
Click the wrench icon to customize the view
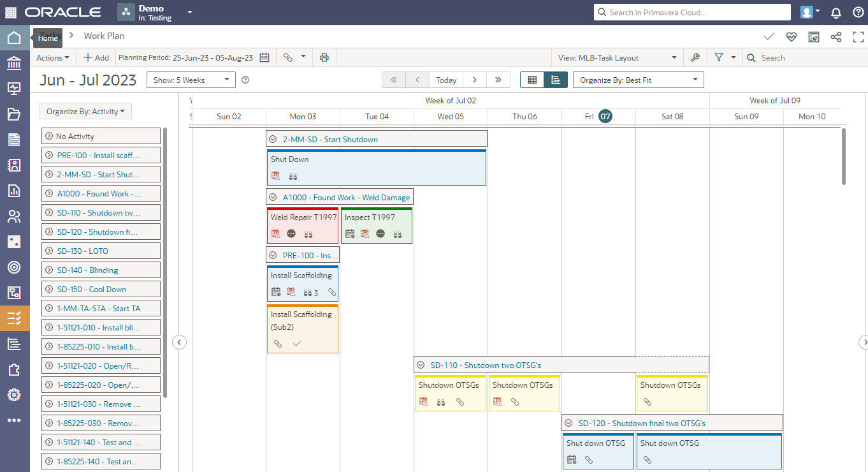[x=695, y=57]
